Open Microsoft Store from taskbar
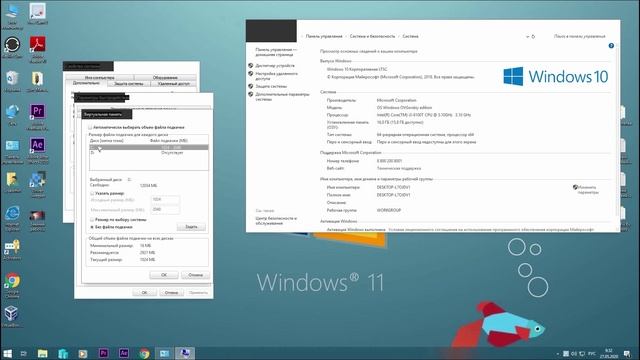Screen dimensions: 640x360 (63, 353)
